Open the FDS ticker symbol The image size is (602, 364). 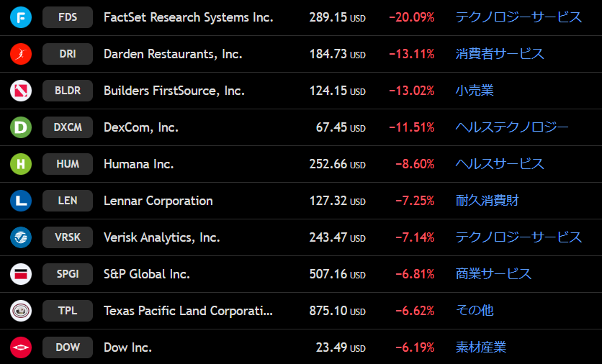pos(68,17)
